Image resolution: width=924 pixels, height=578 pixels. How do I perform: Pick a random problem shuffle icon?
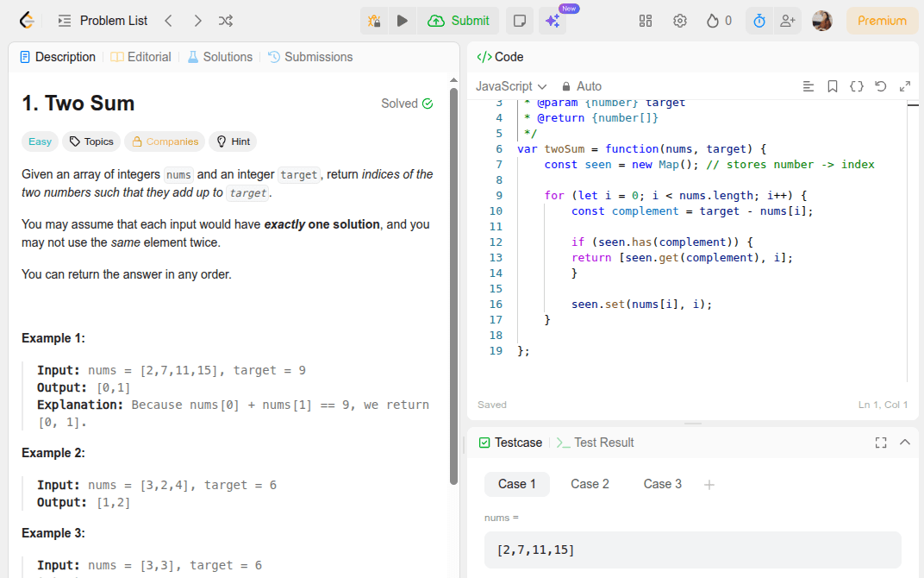click(x=226, y=21)
